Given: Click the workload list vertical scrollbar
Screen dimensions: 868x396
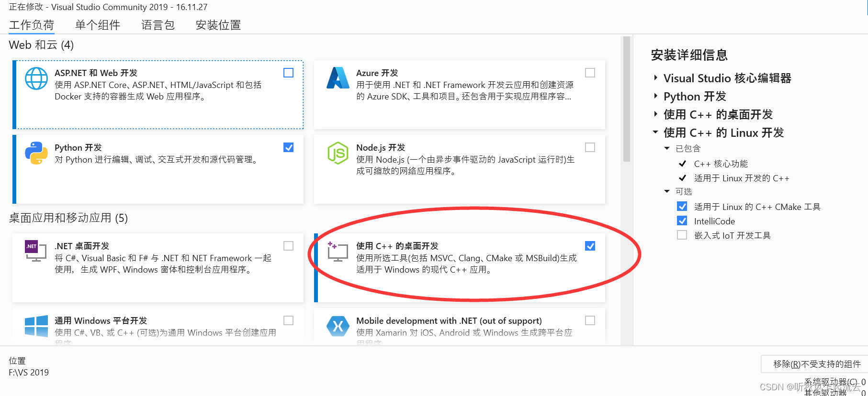Looking at the screenshot, I should (x=626, y=99).
